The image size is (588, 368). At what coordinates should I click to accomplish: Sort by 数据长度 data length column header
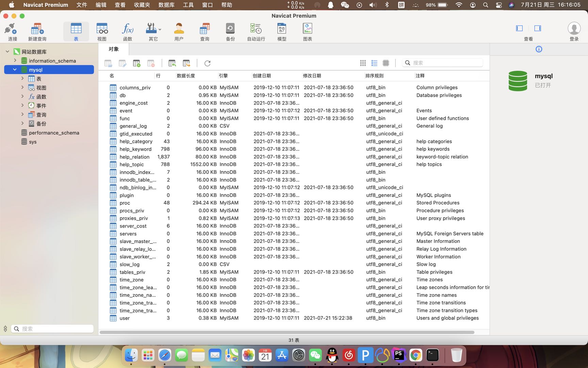click(186, 76)
